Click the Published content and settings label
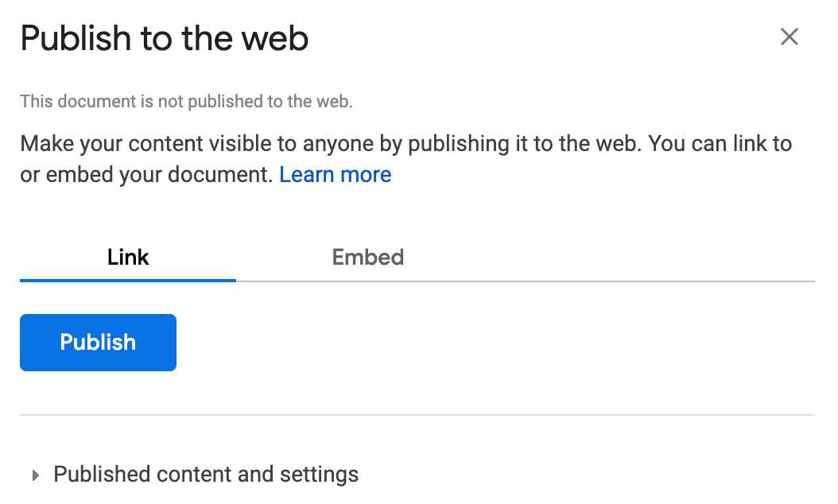Screen dimensions: 838x504 [205, 475]
